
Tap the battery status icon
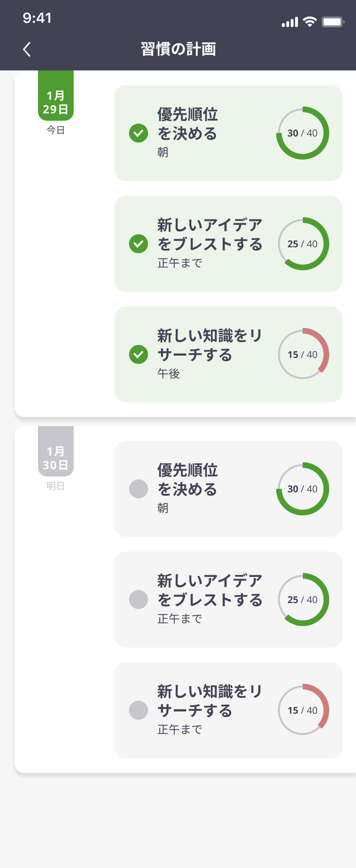pos(333,22)
